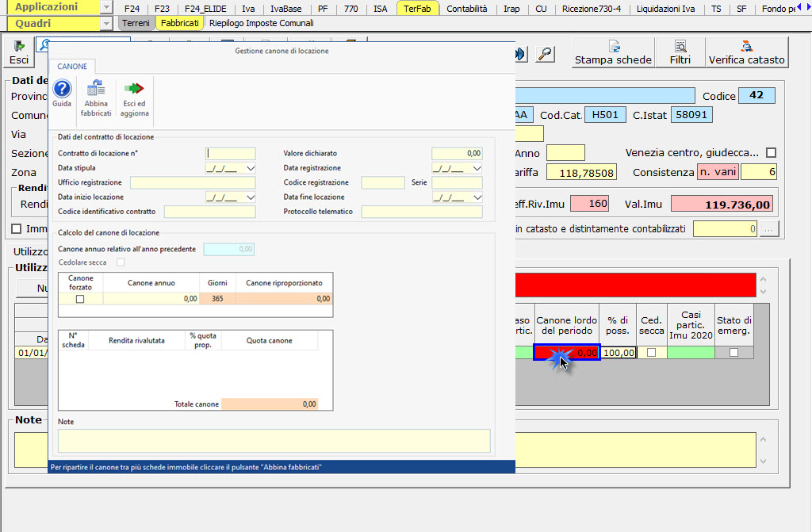Open the Applicazioni menu dropdown
The width and height of the screenshot is (812, 532).
(106, 7)
